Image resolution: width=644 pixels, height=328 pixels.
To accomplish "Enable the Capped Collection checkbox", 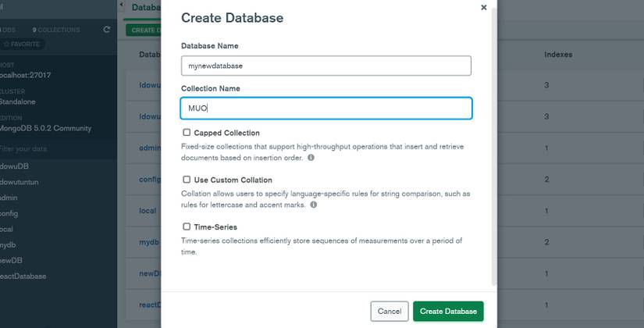I will 187,133.
